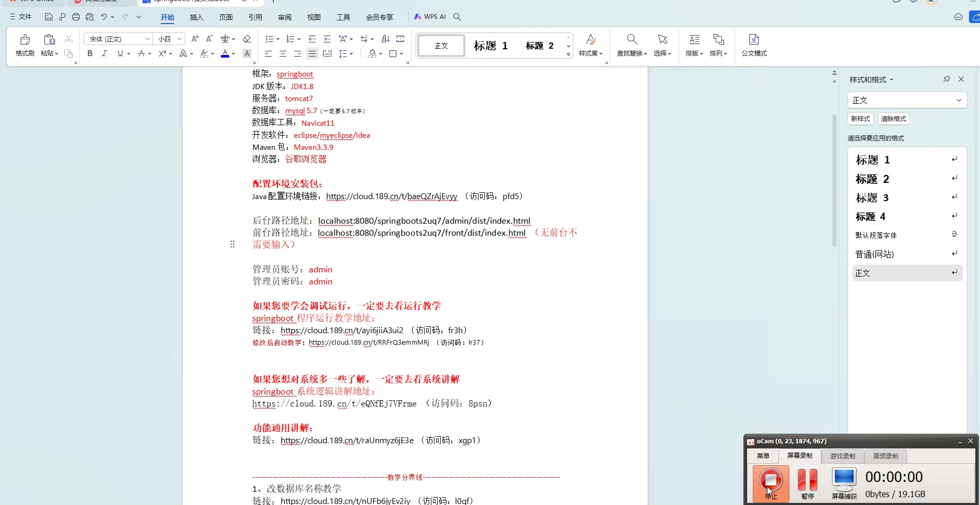Screen dimensions: 980x505
Task: Click the Print icon in quick access toolbar
Action: (76, 17)
